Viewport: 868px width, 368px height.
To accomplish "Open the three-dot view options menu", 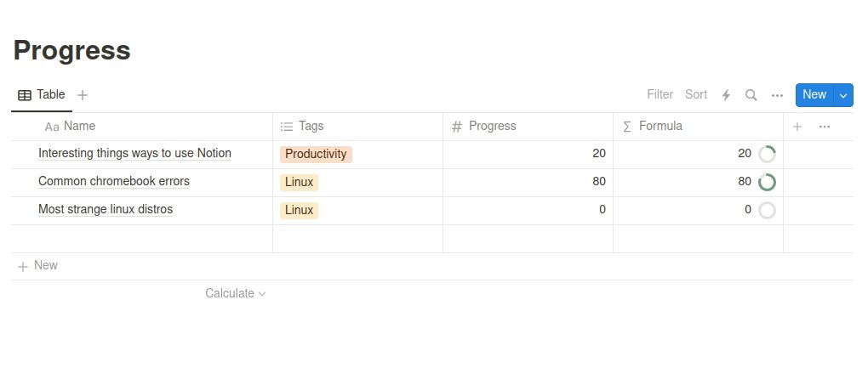I will point(777,95).
